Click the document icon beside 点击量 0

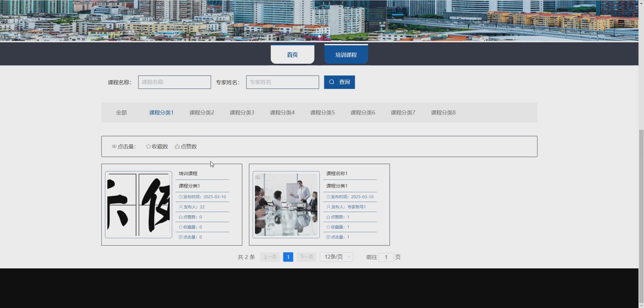click(181, 237)
